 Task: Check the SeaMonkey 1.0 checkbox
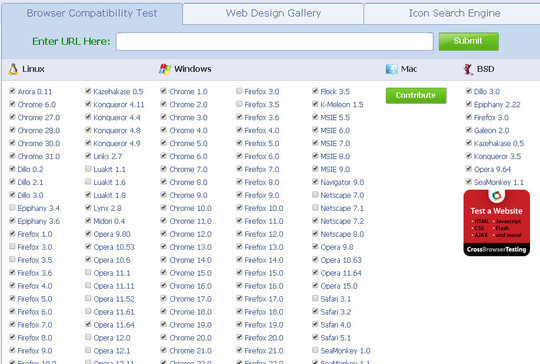pyautogui.click(x=315, y=350)
